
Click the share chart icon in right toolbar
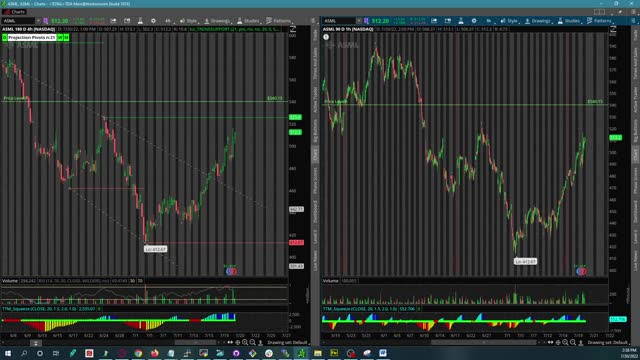[434, 21]
